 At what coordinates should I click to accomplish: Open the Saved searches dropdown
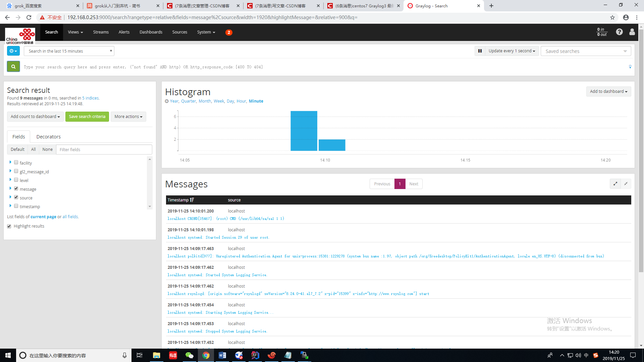point(585,51)
